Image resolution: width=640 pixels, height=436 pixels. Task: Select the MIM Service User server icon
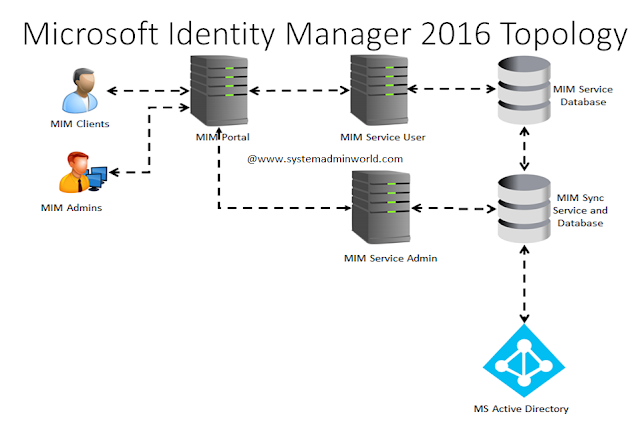(379, 90)
